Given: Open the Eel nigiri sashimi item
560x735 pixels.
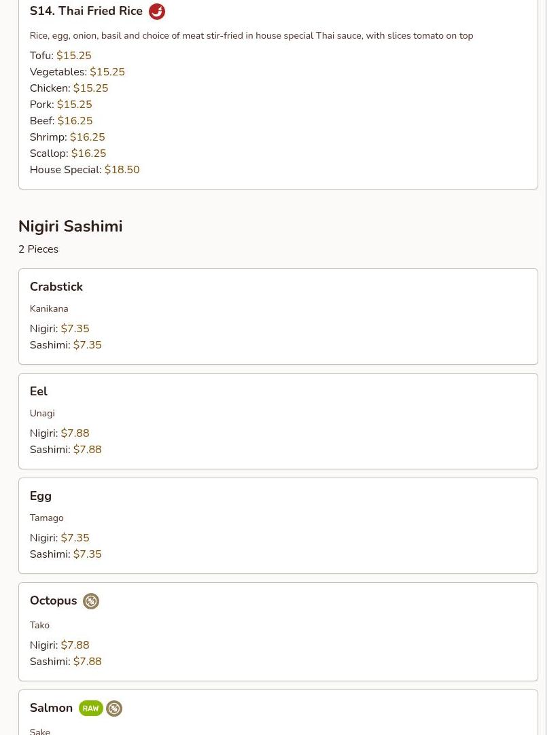Looking at the screenshot, I should pyautogui.click(x=39, y=391).
